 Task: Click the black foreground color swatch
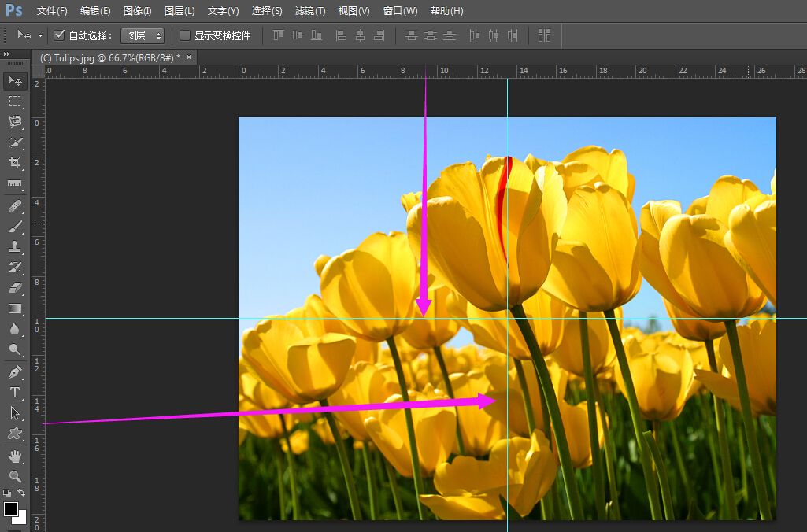tap(11, 509)
